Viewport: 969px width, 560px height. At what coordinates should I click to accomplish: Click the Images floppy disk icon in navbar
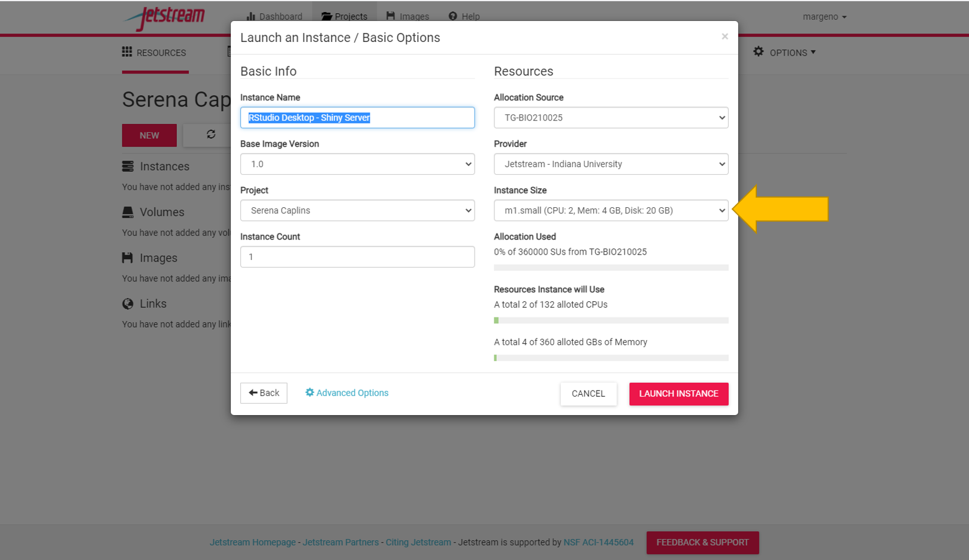391,16
